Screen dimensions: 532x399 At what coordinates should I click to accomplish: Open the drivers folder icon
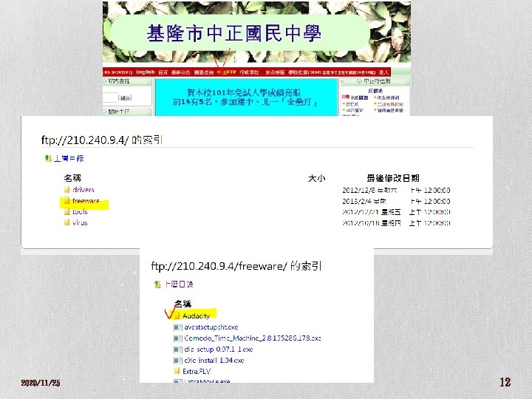click(x=66, y=190)
